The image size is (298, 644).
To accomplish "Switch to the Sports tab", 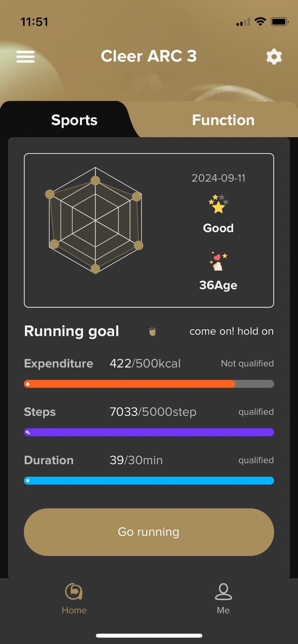I will [74, 120].
